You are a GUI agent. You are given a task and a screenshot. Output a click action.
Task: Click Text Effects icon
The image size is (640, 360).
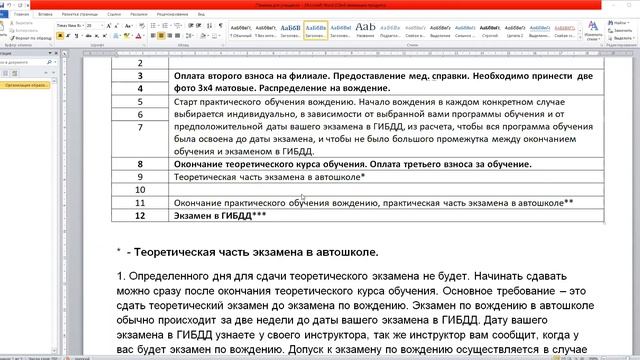(x=115, y=36)
